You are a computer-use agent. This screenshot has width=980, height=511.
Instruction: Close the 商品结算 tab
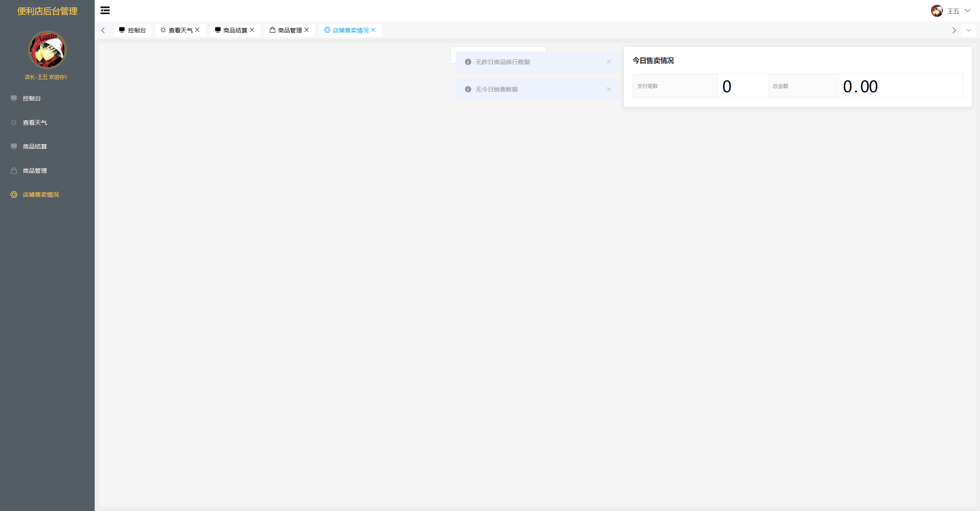(x=252, y=30)
